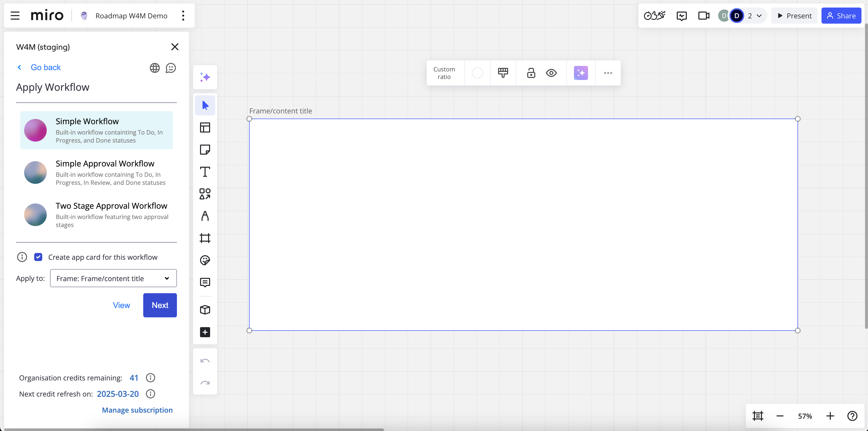Open the 'Apply to' frame dropdown

(113, 278)
